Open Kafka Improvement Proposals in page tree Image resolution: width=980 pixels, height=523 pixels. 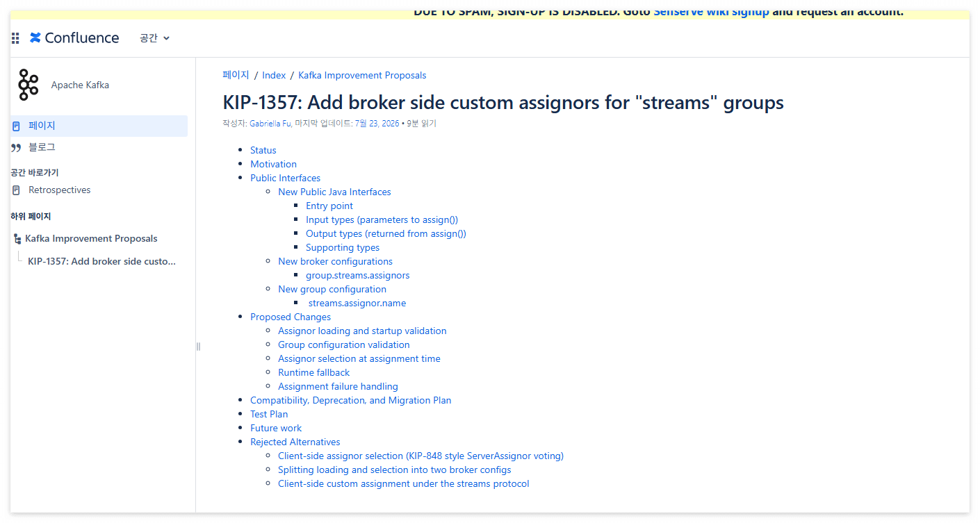(x=91, y=238)
